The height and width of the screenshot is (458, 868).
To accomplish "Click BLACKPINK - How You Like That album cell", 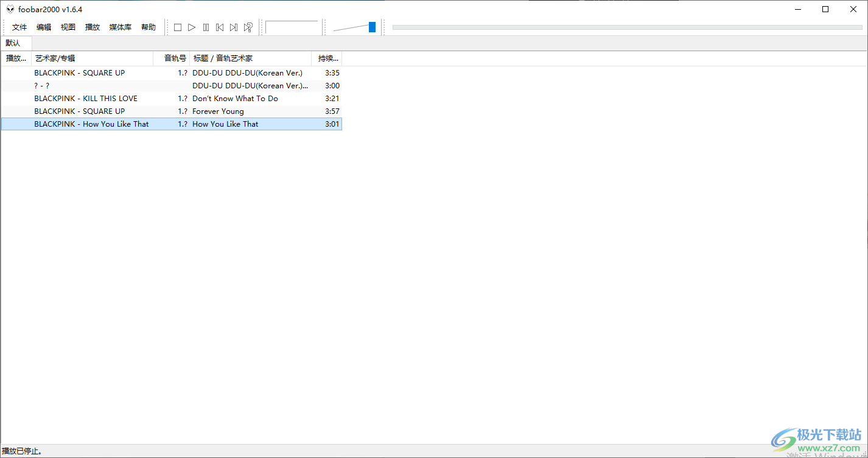I will [91, 124].
